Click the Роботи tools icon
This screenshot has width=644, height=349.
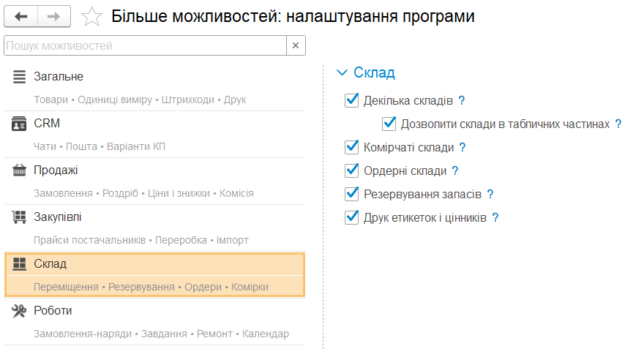19,311
